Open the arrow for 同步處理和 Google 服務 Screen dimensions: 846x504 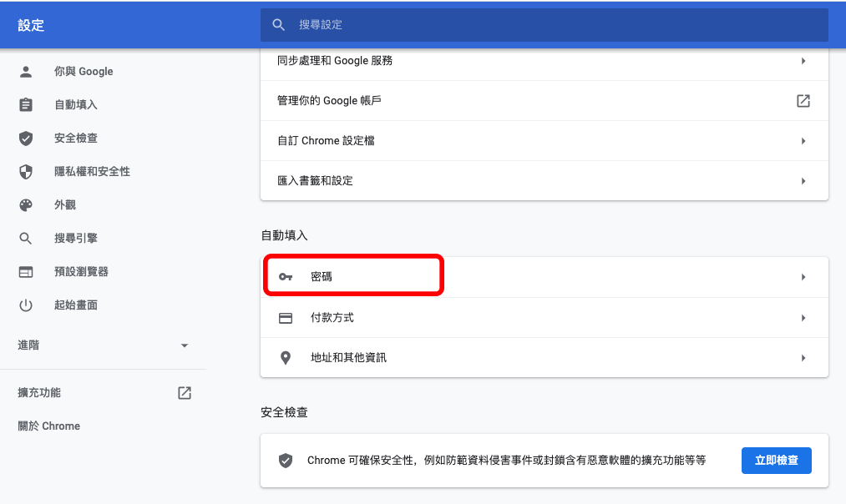(803, 61)
